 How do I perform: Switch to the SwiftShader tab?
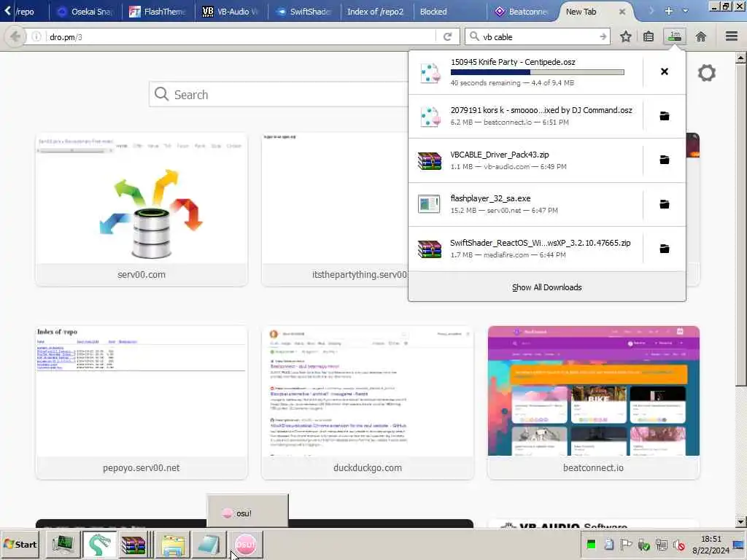(305, 12)
